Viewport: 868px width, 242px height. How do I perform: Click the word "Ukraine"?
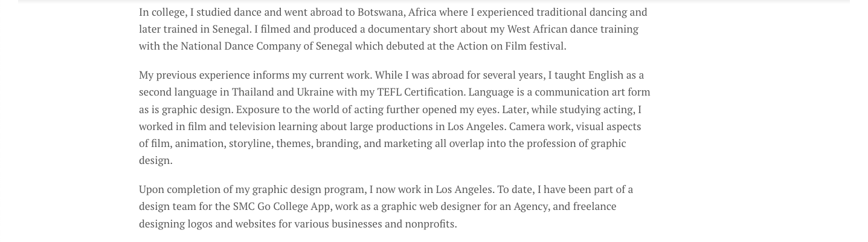pyautogui.click(x=315, y=92)
